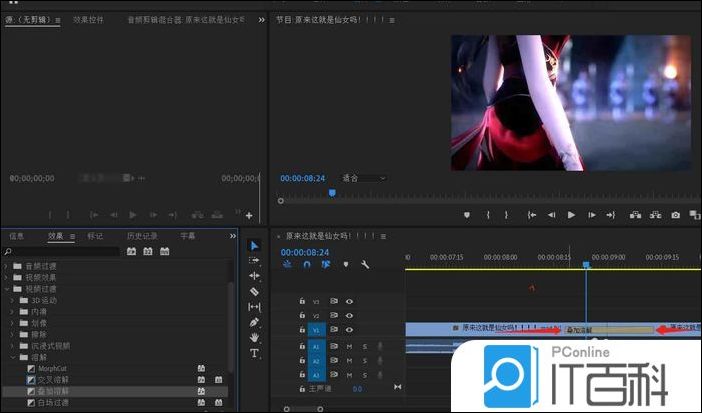The width and height of the screenshot is (702, 413).
Task: Select the Selection arrow tool
Action: tap(254, 245)
